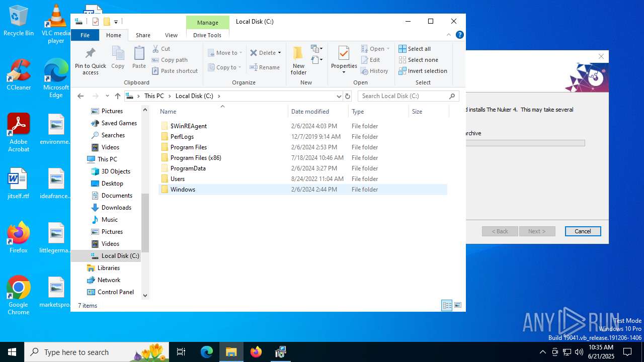Click Select none in ribbon
This screenshot has width=644, height=362.
point(418,60)
